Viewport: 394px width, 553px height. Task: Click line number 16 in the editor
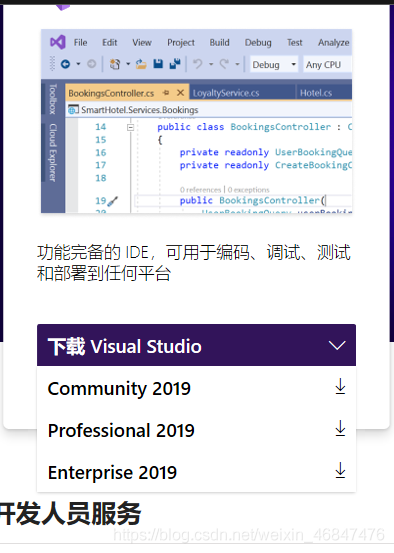pos(101,153)
